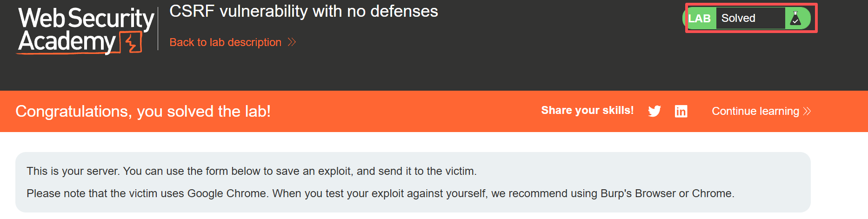Click the word "Academy" in the logo
Screen dimensions: 868x219
click(67, 41)
